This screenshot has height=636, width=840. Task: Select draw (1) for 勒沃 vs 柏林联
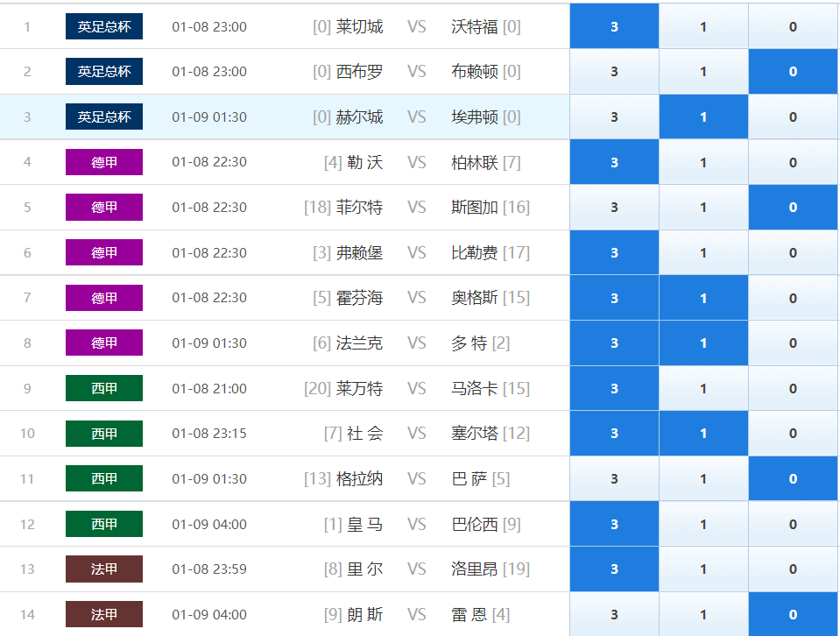click(703, 162)
